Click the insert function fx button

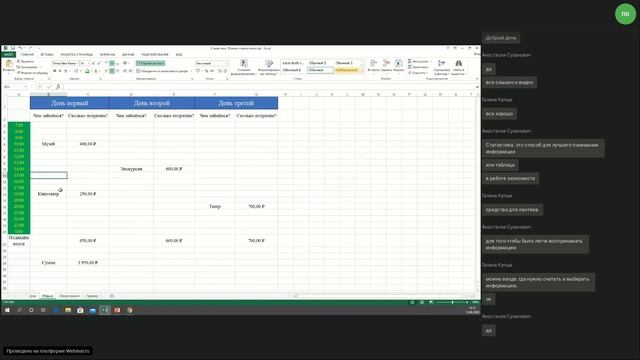pyautogui.click(x=58, y=87)
